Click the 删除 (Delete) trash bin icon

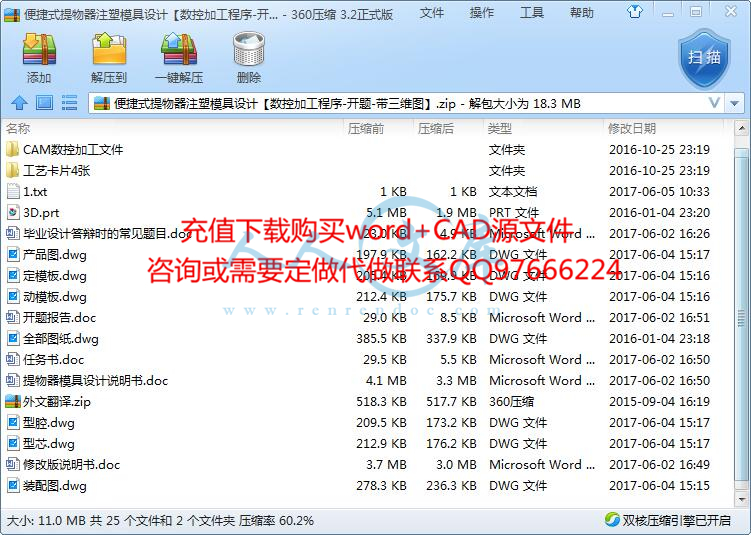click(249, 49)
